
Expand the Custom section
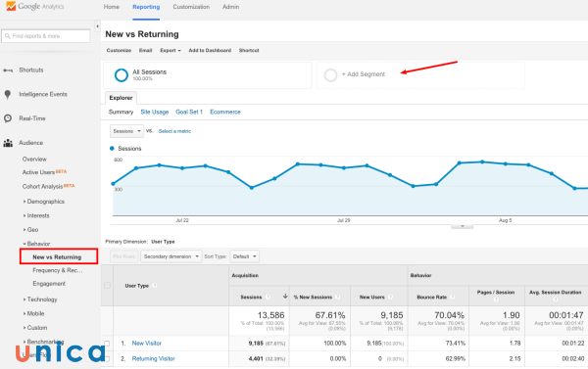click(35, 328)
